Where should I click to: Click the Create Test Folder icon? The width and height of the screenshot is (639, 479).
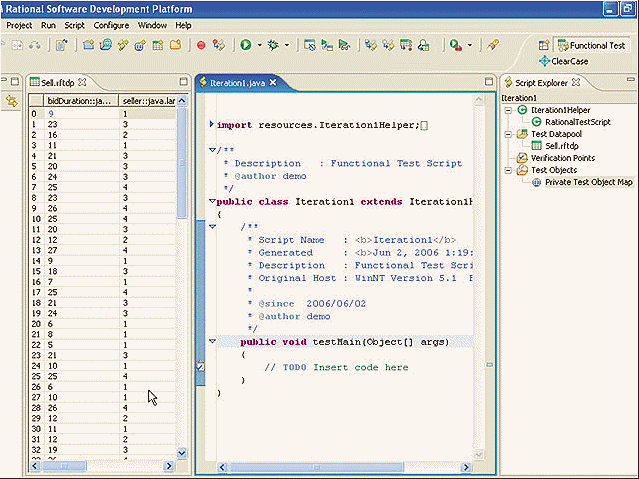(x=175, y=45)
